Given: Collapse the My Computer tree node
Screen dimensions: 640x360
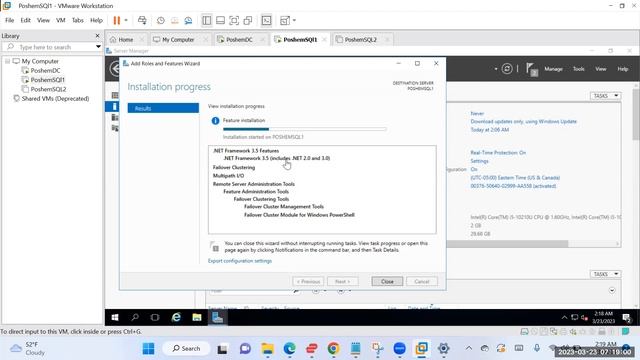Looking at the screenshot, I should click(7, 61).
